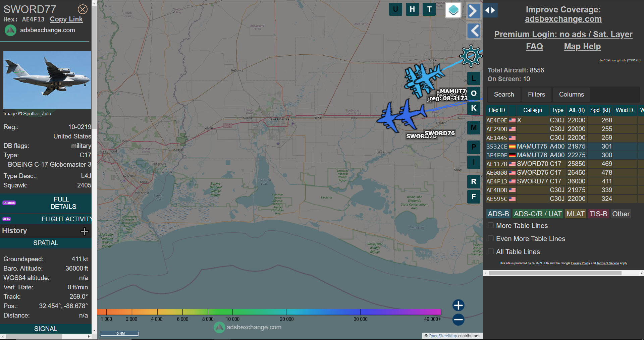Close the SWORD77 aircraft info panel
Screen dimensions: 644x340
click(x=83, y=9)
